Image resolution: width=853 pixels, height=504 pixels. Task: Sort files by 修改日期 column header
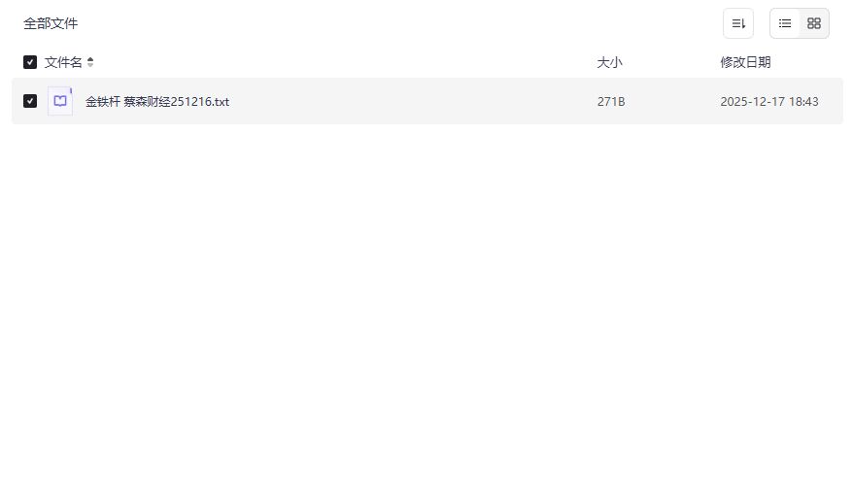(x=745, y=62)
